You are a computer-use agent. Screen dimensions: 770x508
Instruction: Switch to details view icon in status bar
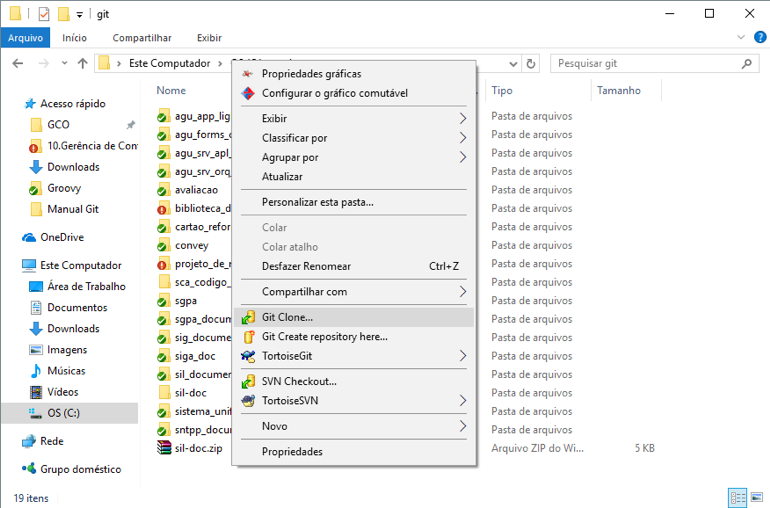(x=738, y=497)
